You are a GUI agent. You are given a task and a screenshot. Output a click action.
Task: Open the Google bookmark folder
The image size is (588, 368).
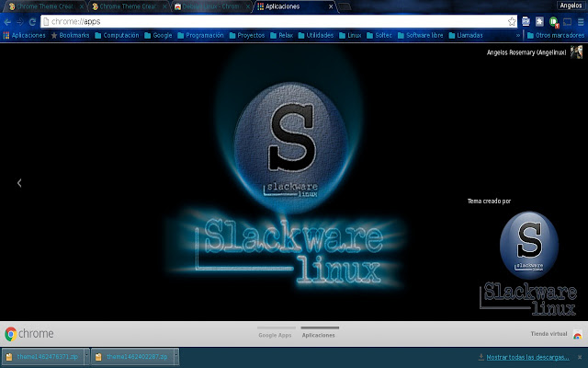pos(158,35)
